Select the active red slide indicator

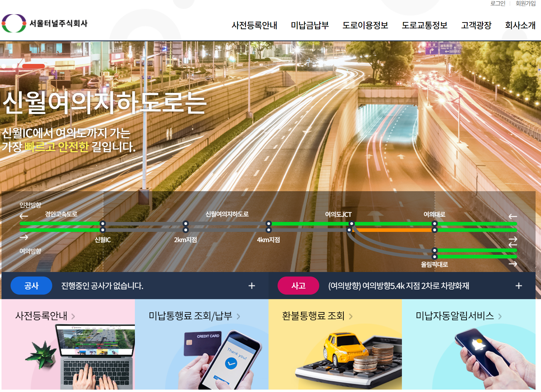point(33,66)
